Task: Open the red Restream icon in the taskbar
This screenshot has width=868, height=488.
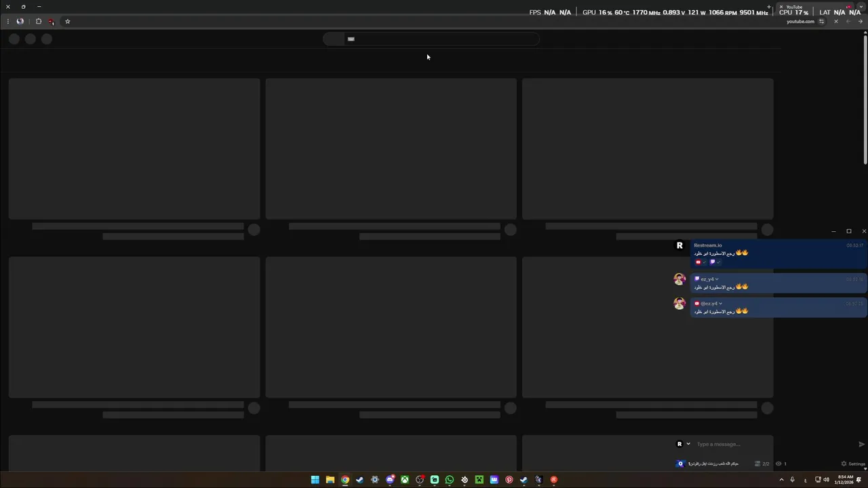Action: pyautogui.click(x=554, y=480)
